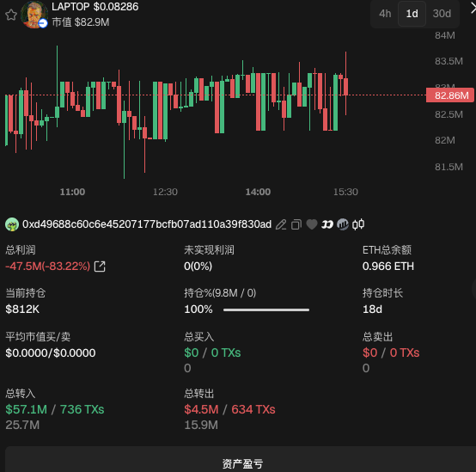Click the 100% holding progress bar
Image resolution: width=476 pixels, height=472 pixels.
(x=266, y=310)
